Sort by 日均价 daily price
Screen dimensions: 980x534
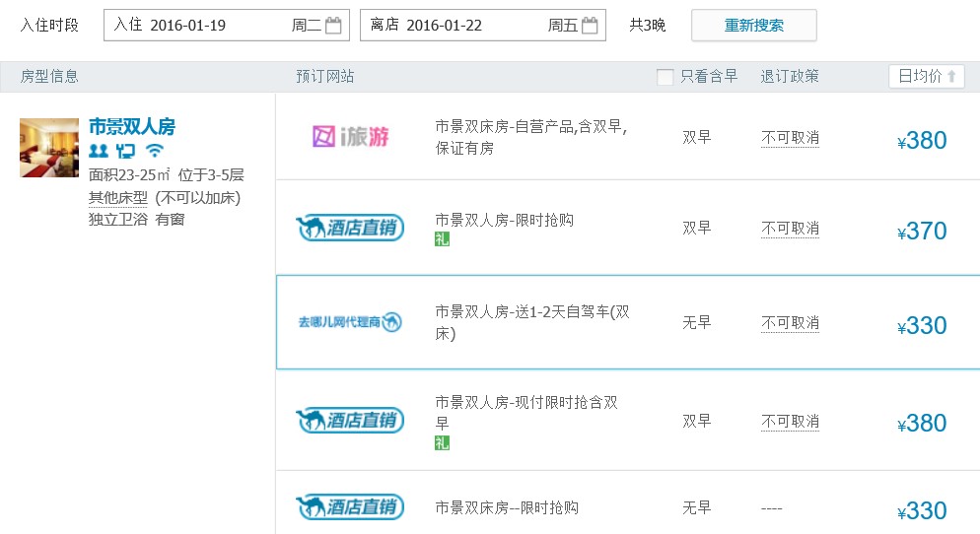(x=926, y=77)
